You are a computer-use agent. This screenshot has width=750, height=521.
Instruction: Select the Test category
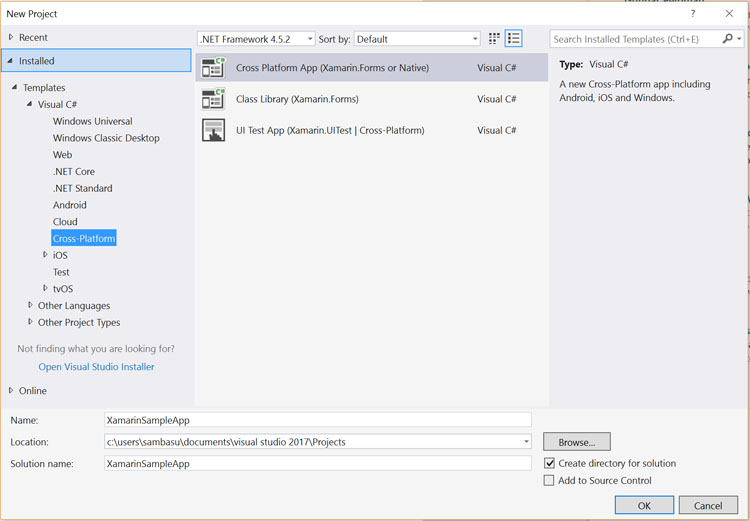tap(61, 272)
